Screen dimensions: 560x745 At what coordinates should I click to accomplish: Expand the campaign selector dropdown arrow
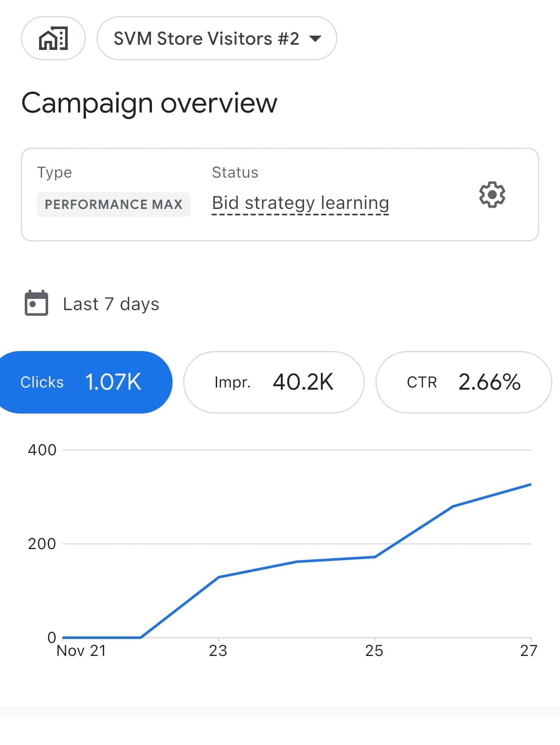coord(315,39)
